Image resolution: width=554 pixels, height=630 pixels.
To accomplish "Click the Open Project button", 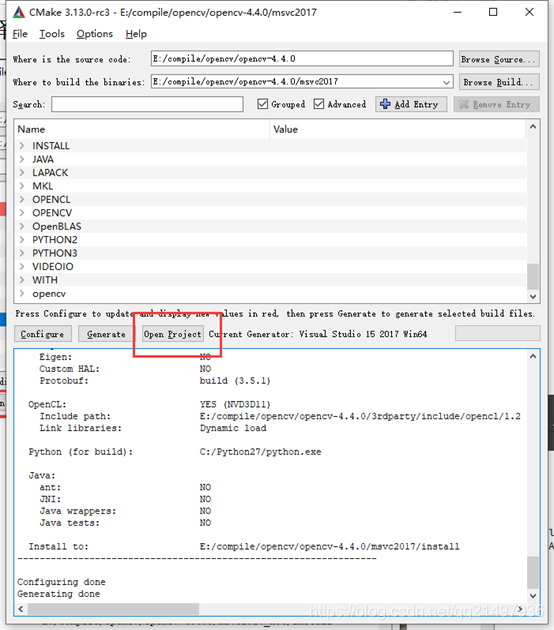I will (x=173, y=334).
